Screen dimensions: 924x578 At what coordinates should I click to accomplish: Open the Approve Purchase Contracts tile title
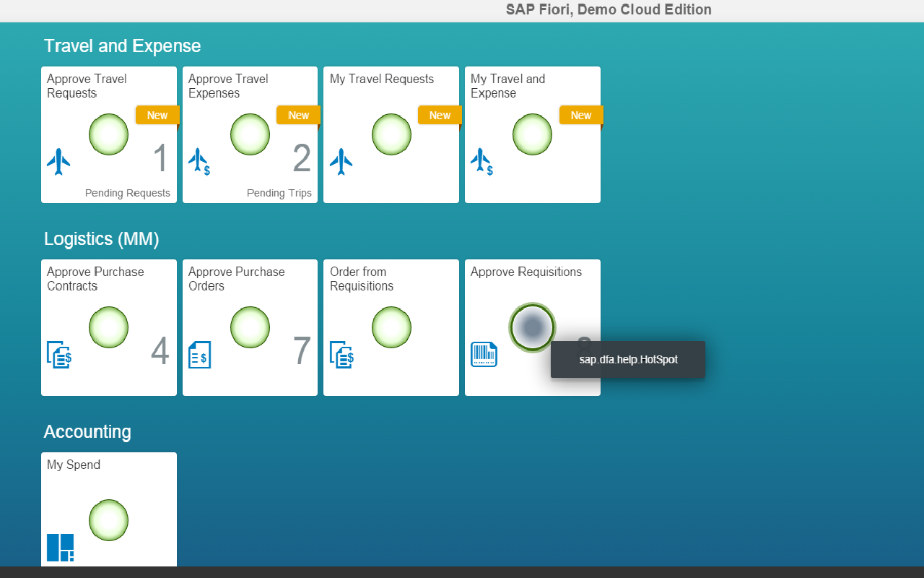pos(95,279)
